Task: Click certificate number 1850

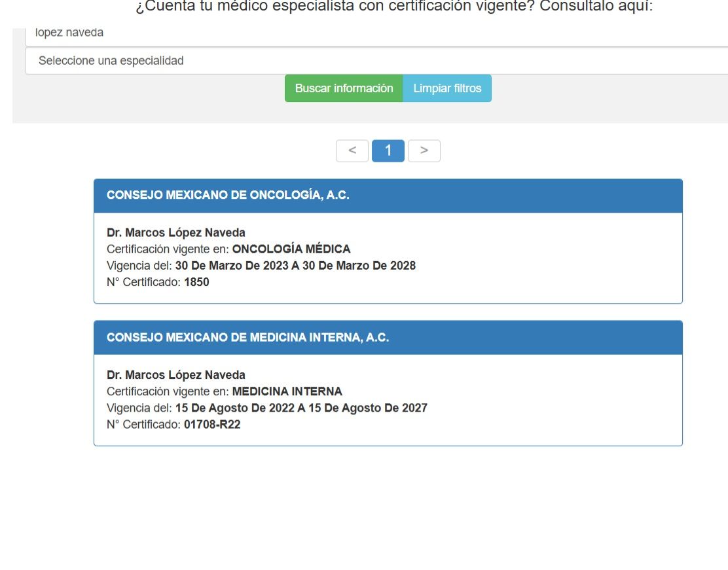Action: pyautogui.click(x=196, y=282)
